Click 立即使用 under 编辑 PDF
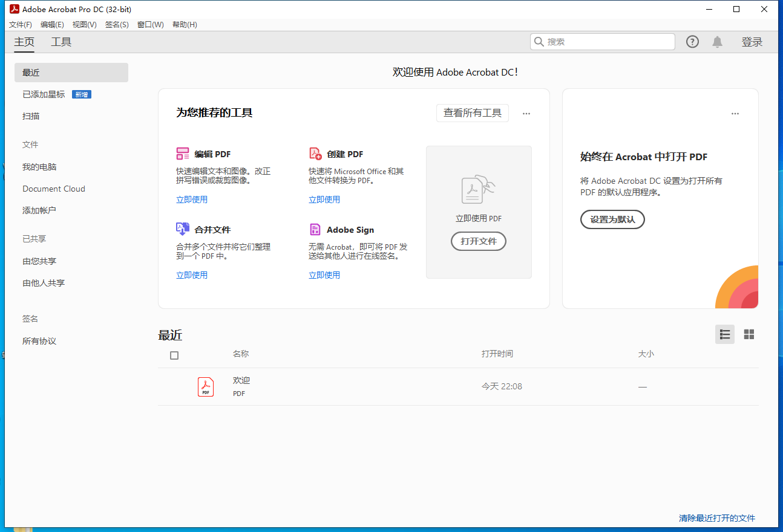783x532 pixels. [192, 199]
